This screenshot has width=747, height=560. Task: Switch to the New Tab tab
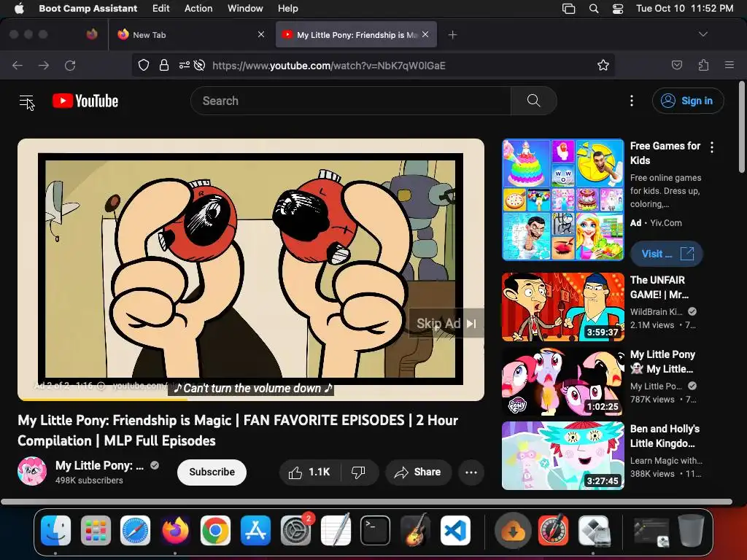coord(190,35)
